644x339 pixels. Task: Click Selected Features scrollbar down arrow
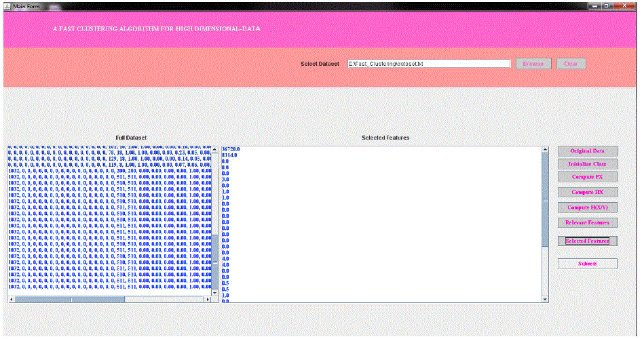tap(544, 298)
